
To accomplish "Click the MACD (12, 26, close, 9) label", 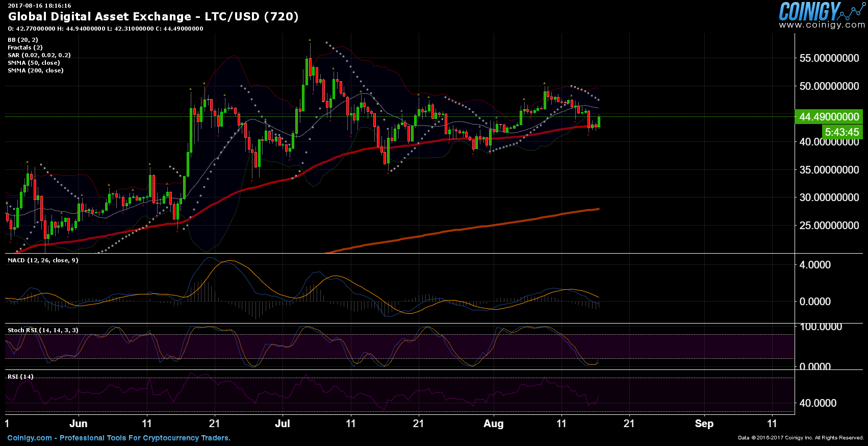I will click(43, 260).
